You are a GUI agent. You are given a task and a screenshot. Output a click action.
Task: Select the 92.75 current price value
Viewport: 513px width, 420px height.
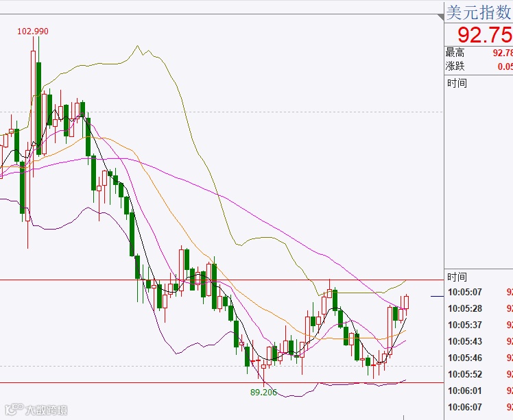point(485,35)
